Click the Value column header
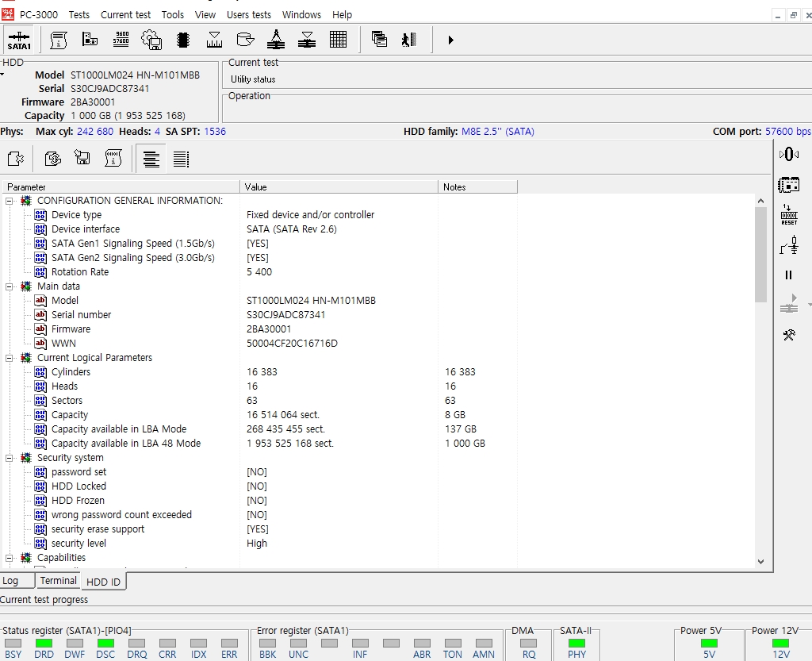The image size is (812, 661). pos(339,187)
